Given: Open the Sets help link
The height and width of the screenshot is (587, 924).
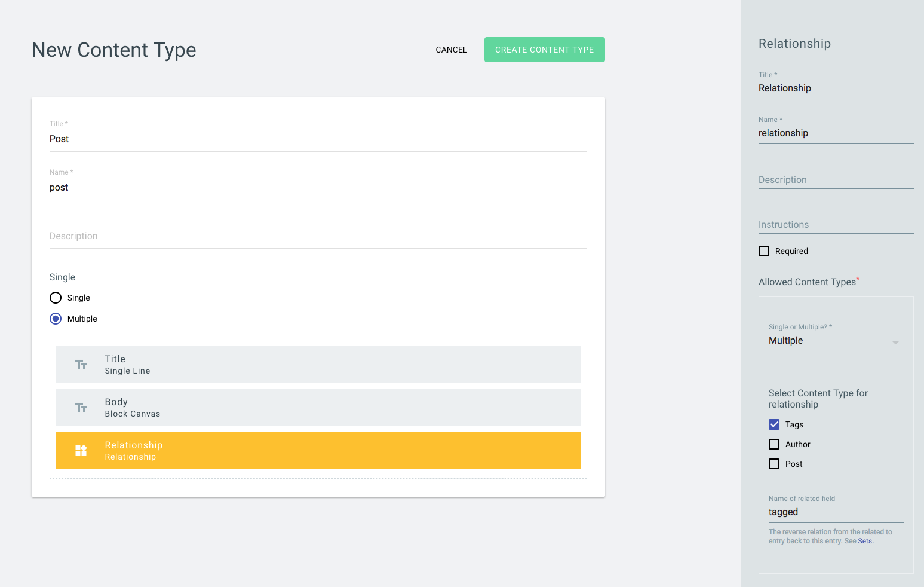Looking at the screenshot, I should coord(865,541).
